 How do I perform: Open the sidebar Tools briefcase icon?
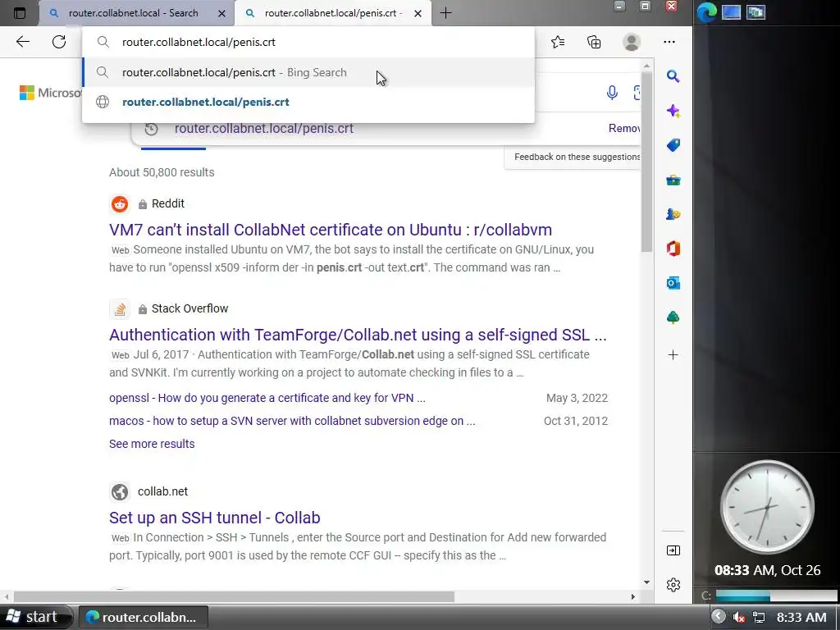(x=673, y=180)
